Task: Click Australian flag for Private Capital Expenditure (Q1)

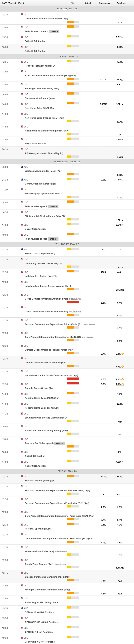Action: (x=22, y=249)
